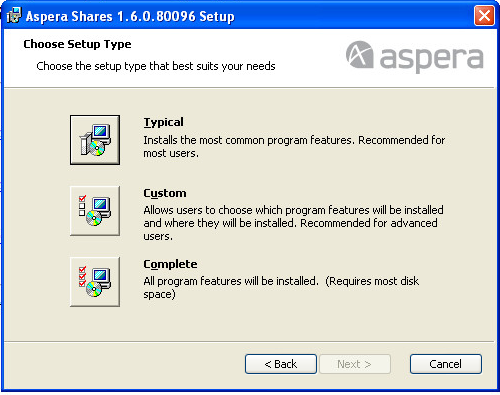Click the description mentioning most disk space
Screen dimensions: 500x395
281,288
